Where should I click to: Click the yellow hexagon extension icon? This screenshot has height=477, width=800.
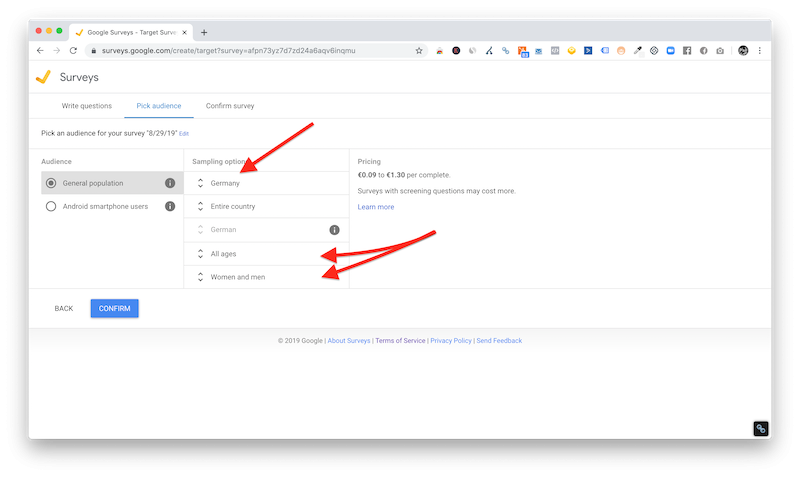tap(571, 51)
